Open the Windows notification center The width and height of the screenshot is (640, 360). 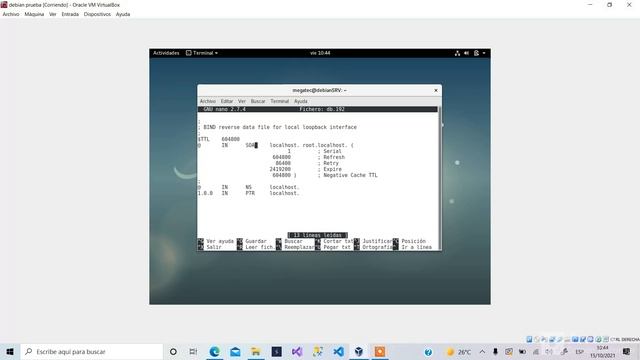(x=627, y=352)
